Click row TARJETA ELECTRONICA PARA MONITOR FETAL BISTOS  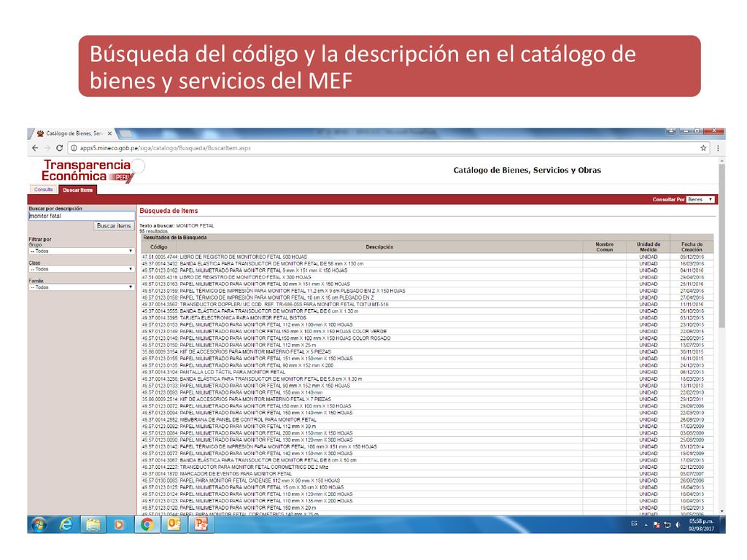coord(427,318)
